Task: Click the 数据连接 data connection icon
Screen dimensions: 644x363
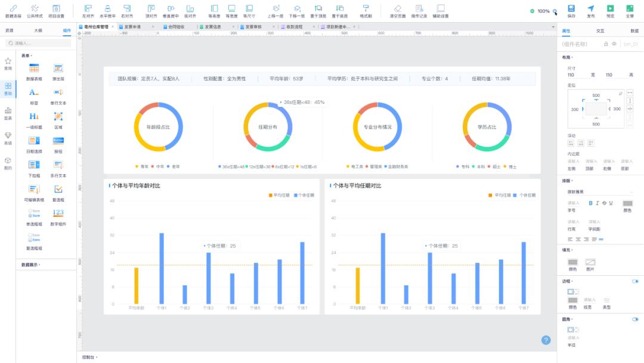Action: click(13, 8)
